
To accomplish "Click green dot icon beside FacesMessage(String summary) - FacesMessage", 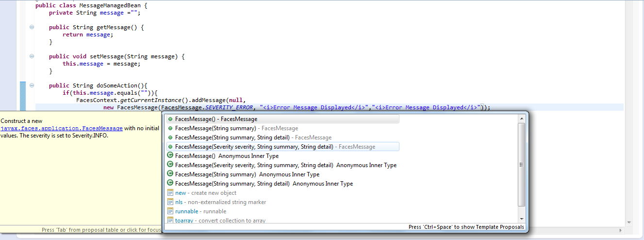I will coord(170,128).
